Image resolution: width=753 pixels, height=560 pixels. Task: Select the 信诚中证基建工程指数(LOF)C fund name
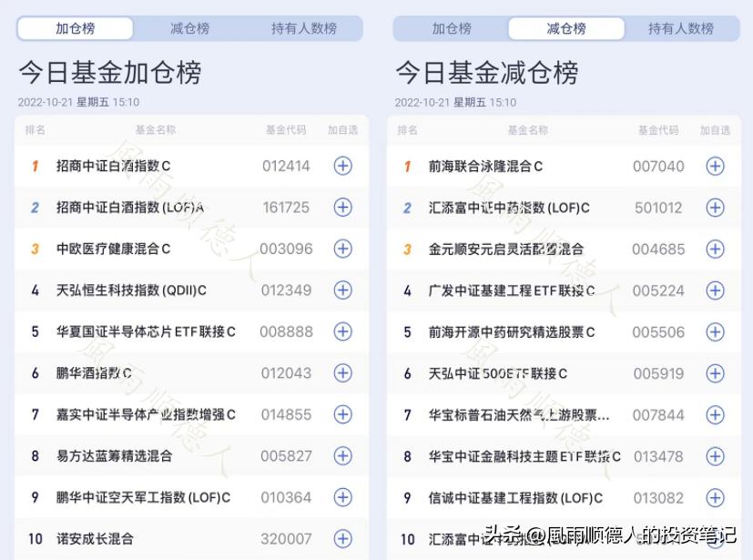(x=515, y=497)
